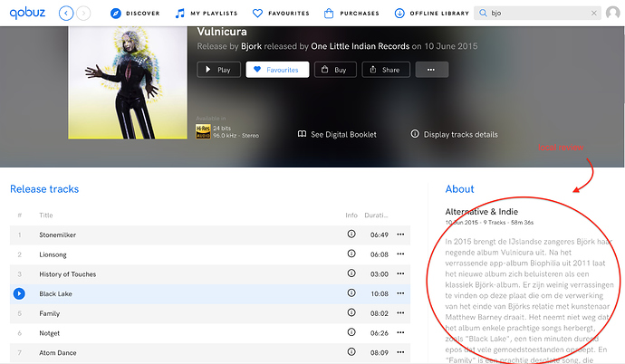
Task: Open more options for Lionsong
Action: [x=400, y=254]
